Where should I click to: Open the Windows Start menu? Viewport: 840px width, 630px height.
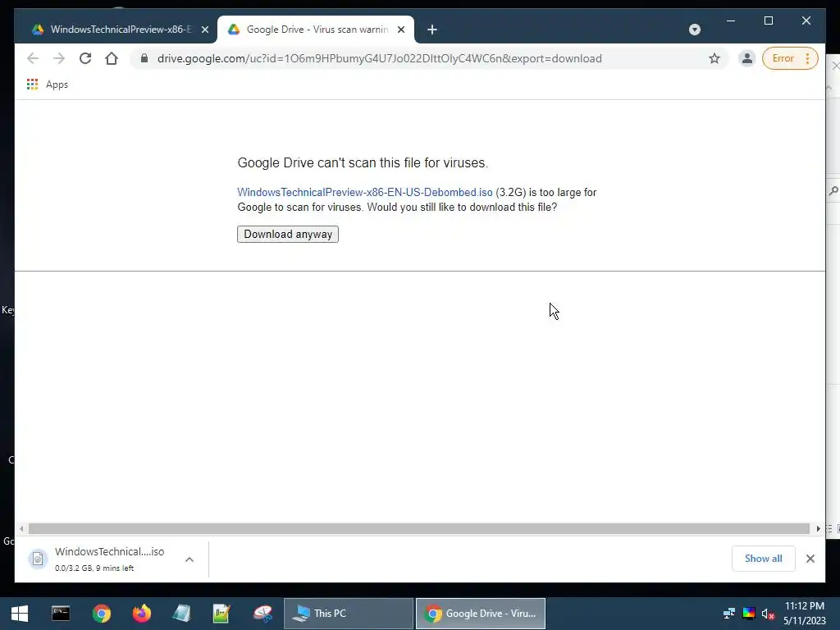coord(20,614)
